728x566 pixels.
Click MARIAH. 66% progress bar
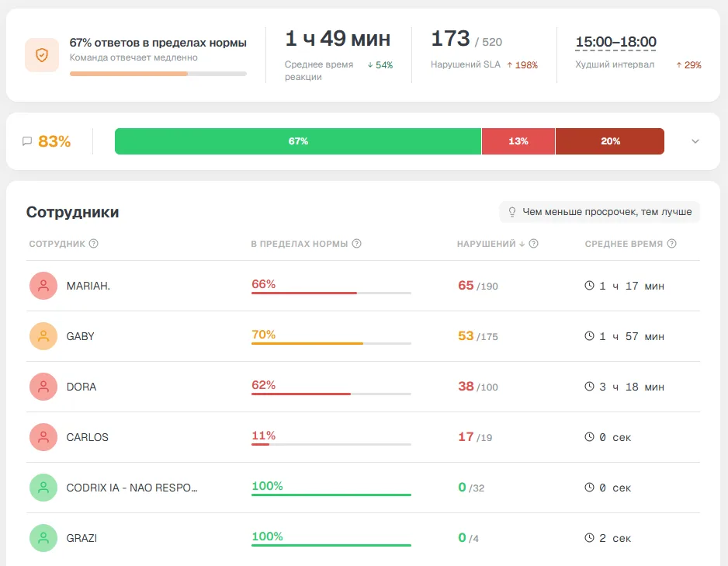[331, 293]
